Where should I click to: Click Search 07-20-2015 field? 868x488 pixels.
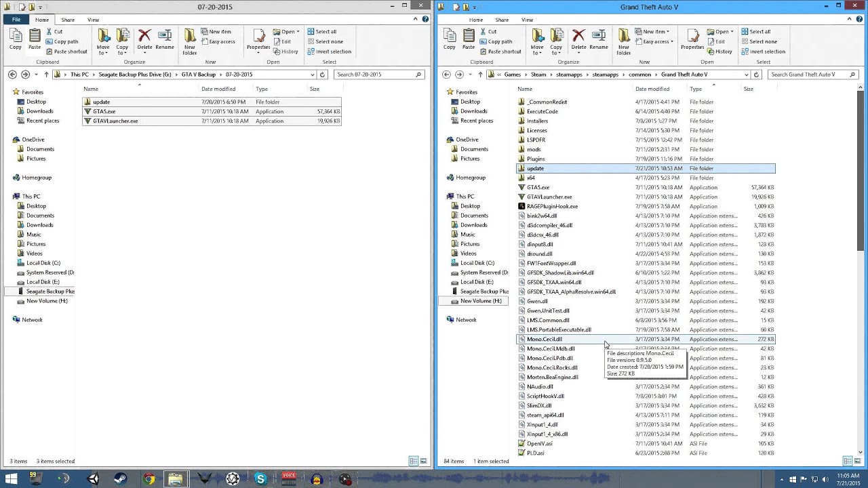tap(380, 75)
